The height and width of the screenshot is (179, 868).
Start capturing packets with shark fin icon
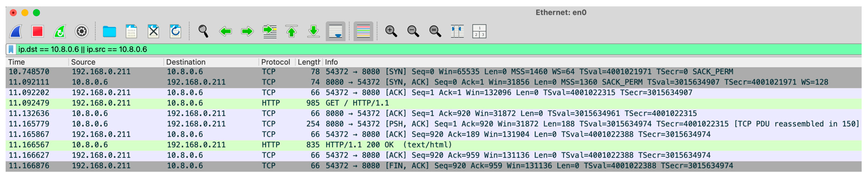coord(16,31)
